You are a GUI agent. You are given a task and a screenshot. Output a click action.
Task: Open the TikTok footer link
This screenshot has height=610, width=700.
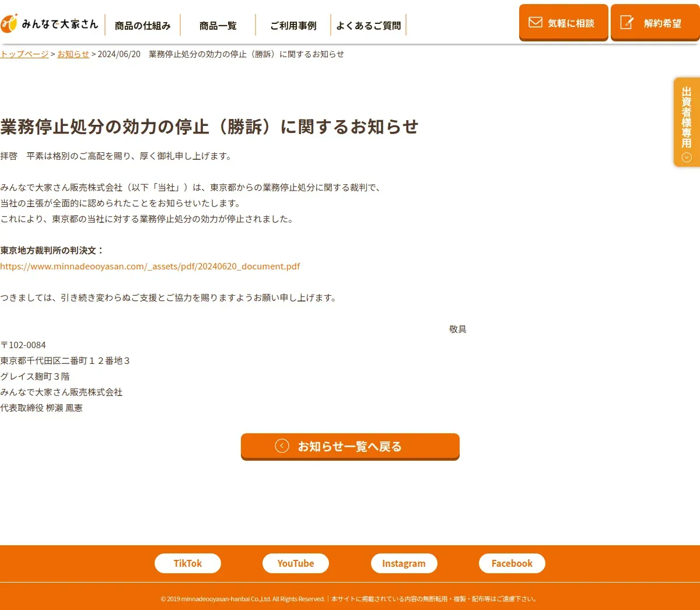click(188, 563)
